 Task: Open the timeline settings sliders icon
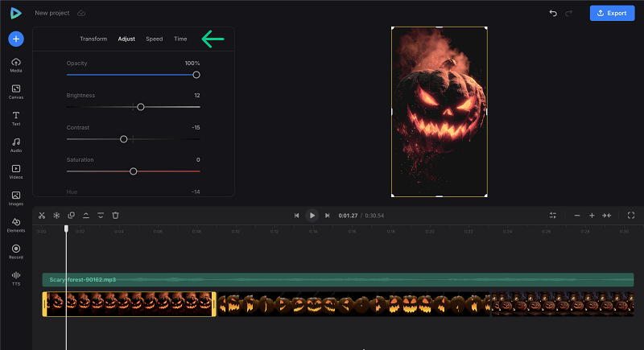(553, 216)
